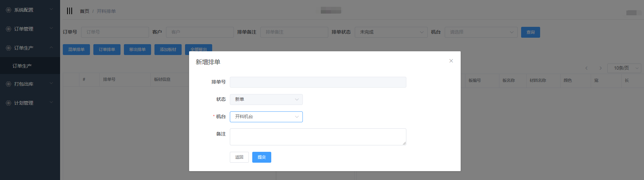The image size is (644, 180).
Task: Click the 备注 textarea in dialog
Action: point(318,137)
